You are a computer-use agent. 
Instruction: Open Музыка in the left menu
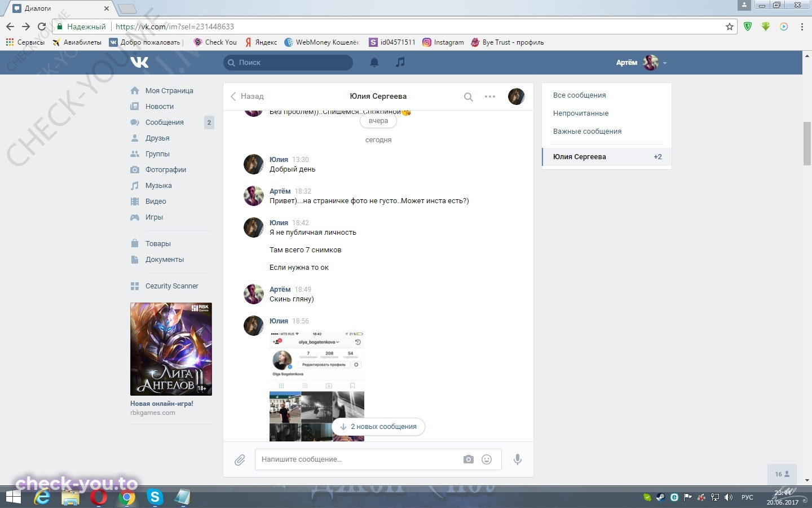click(x=158, y=186)
